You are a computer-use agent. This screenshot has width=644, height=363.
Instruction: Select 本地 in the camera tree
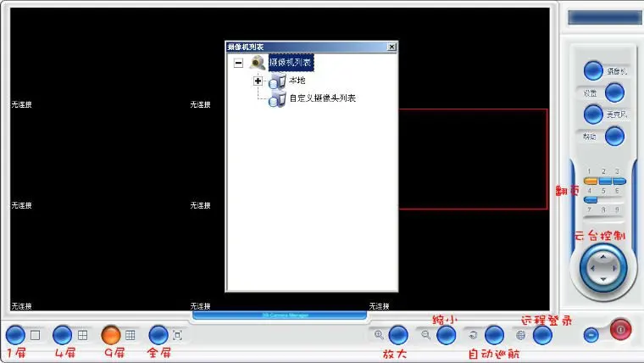(x=297, y=81)
